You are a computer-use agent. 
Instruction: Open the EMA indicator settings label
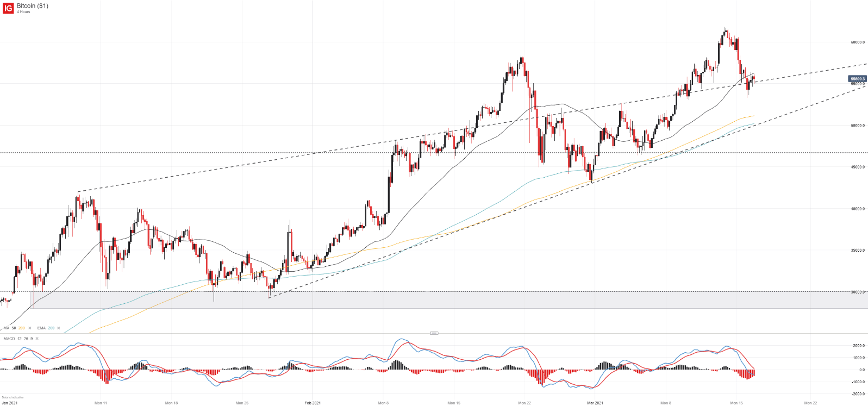click(x=41, y=328)
